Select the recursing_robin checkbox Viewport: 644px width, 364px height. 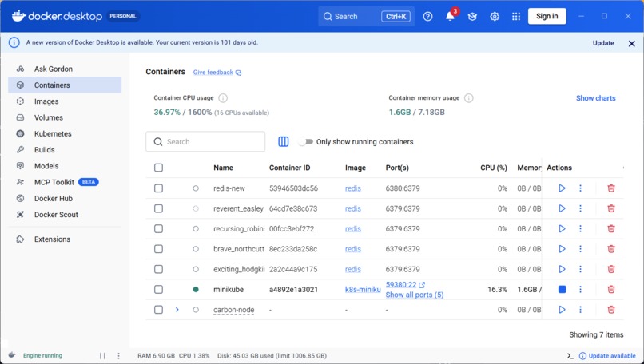click(x=158, y=228)
